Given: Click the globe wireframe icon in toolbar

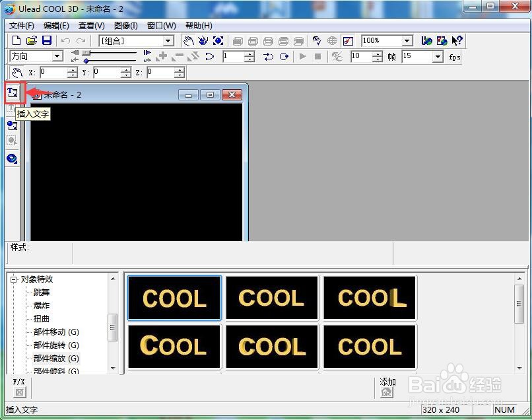Looking at the screenshot, I should 332,41.
